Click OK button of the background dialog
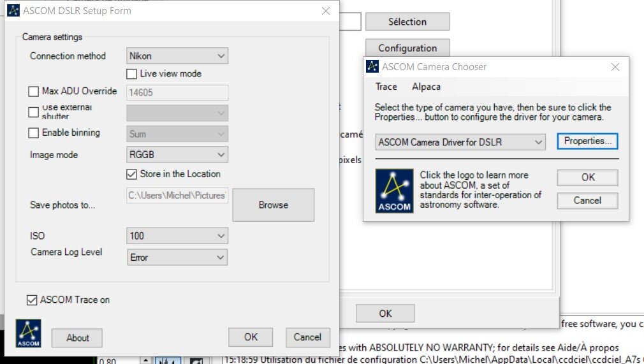644x364 pixels. point(385,314)
